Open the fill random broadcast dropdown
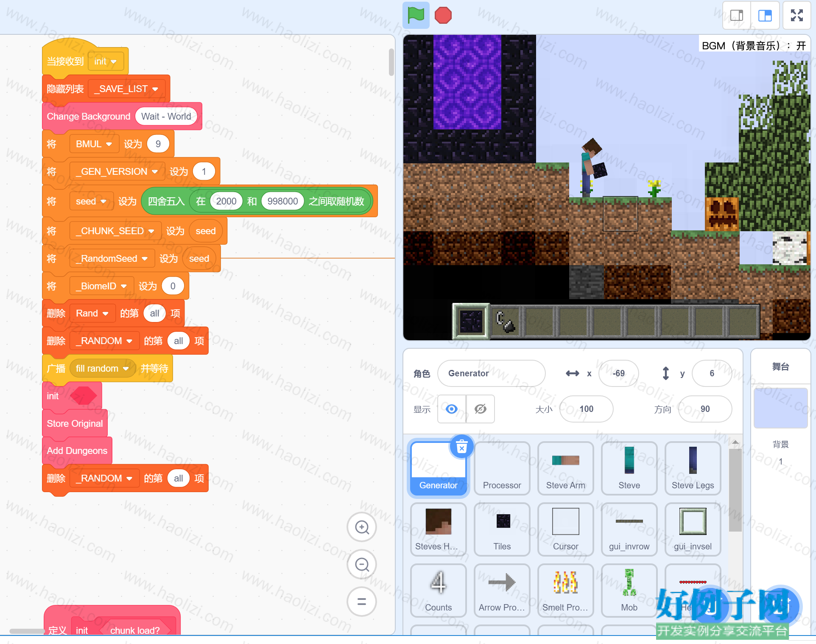 [x=102, y=369]
